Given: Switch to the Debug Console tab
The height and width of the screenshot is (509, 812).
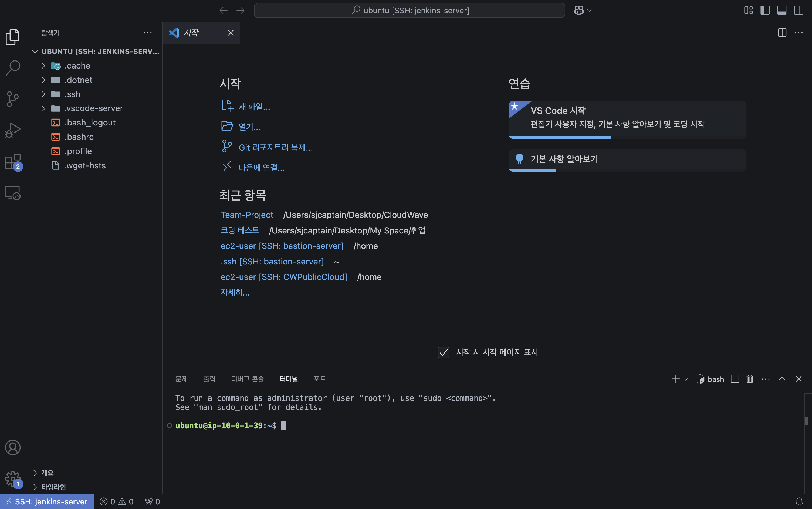Looking at the screenshot, I should (x=248, y=379).
